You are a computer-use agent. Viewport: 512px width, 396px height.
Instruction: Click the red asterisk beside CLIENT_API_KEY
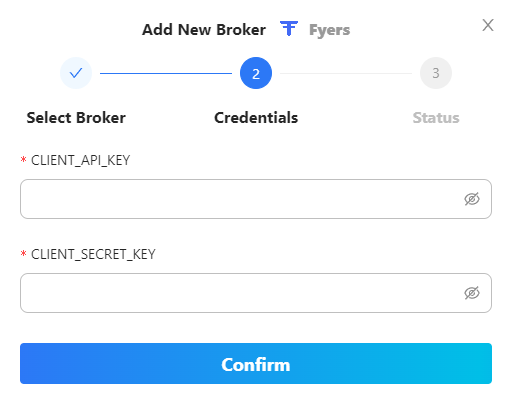point(23,160)
